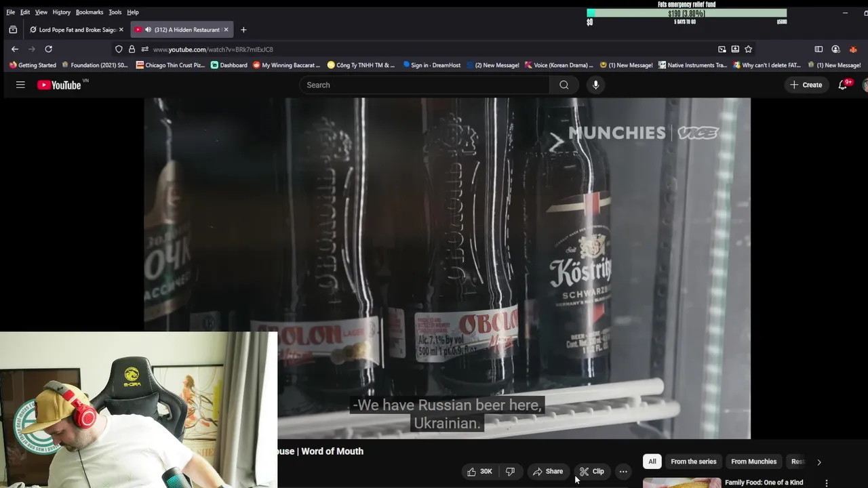The image size is (868, 488).
Task: Open the (2) New Message! bookmark
Action: [492, 65]
